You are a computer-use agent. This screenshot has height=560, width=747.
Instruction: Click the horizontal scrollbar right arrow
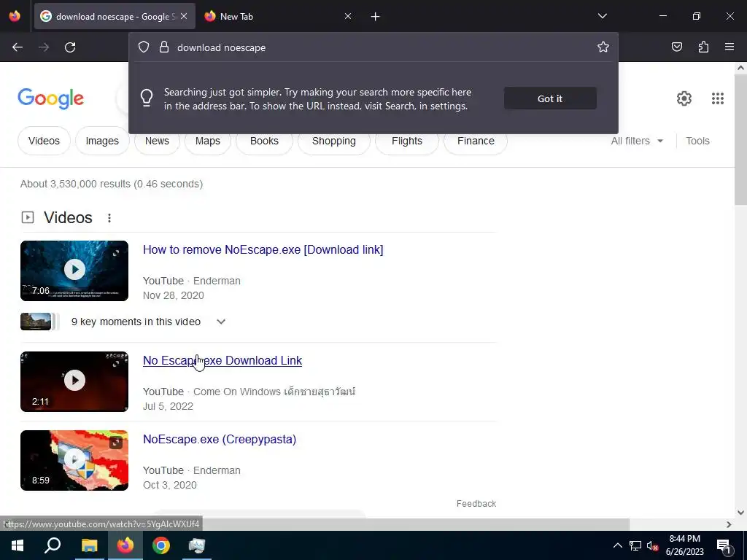(x=729, y=524)
